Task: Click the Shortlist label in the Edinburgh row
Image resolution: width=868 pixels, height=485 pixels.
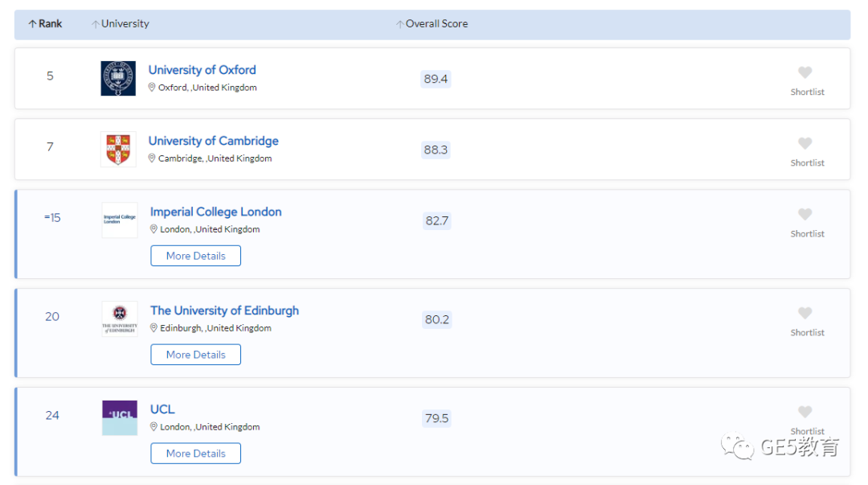Action: [807, 332]
